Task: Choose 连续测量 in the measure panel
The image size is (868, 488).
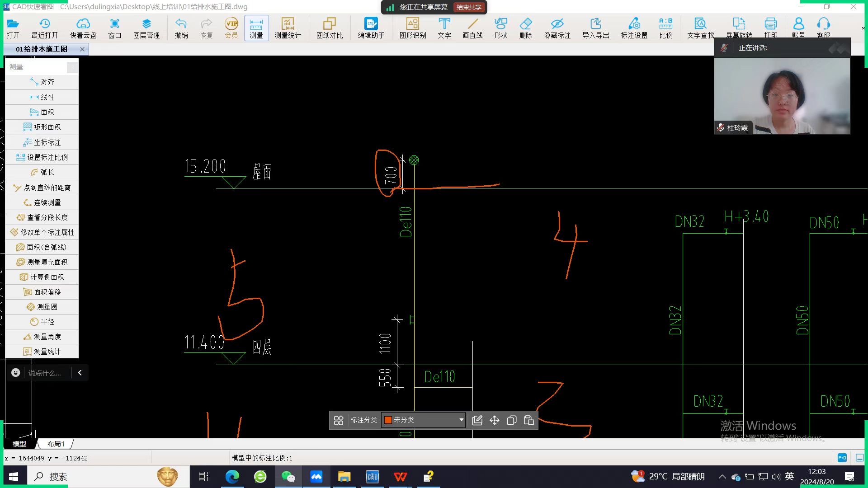Action: (42, 202)
